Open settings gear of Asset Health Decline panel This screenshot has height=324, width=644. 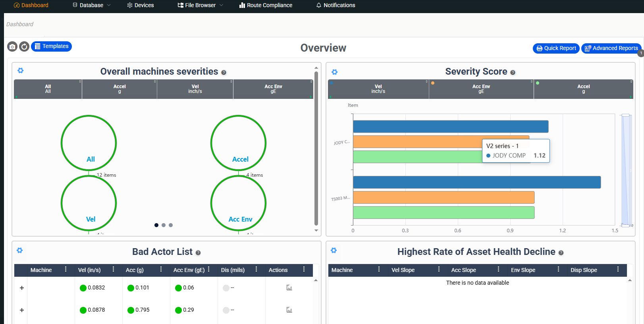point(334,251)
